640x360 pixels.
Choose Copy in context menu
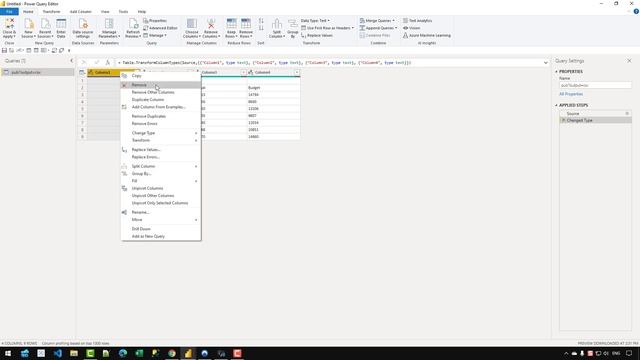161,76
